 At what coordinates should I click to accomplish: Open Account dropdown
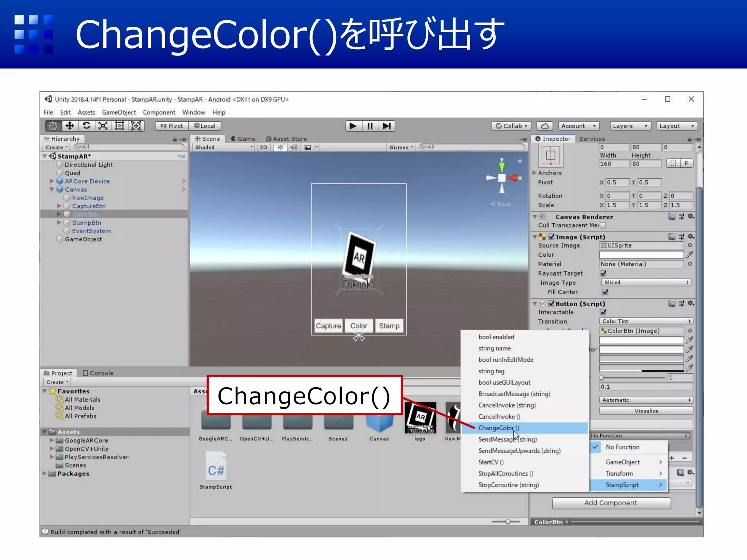(579, 126)
